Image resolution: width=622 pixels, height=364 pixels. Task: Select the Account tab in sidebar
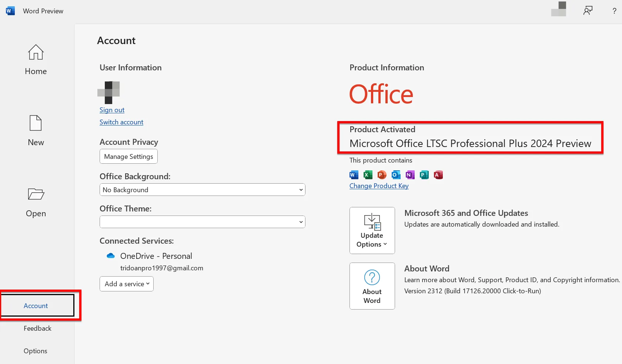pos(37,305)
